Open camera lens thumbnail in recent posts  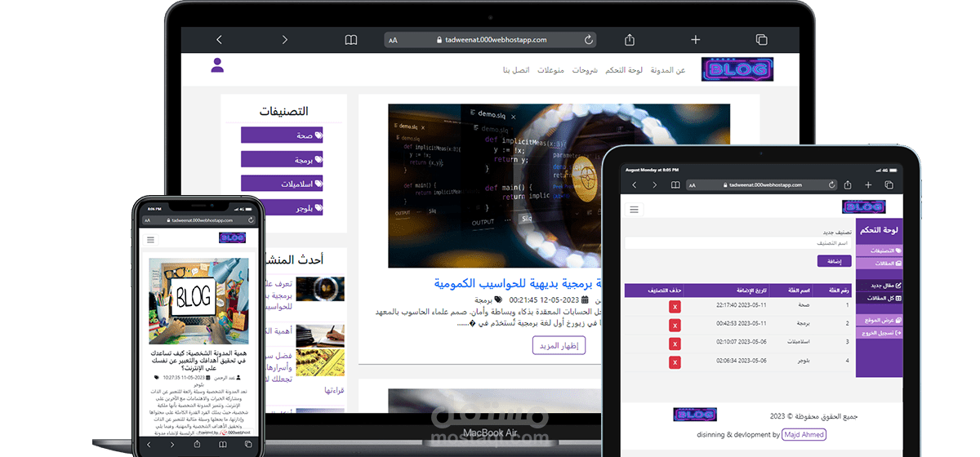(319, 290)
